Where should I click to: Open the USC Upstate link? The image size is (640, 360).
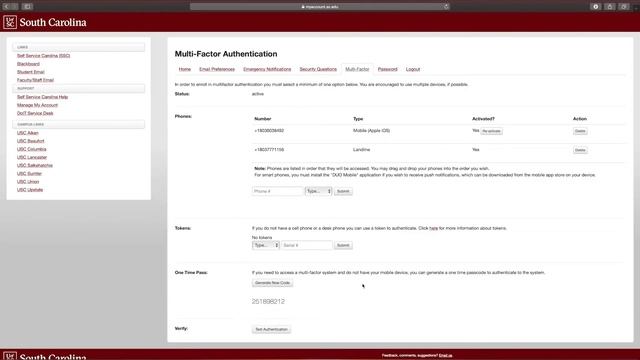[30, 189]
